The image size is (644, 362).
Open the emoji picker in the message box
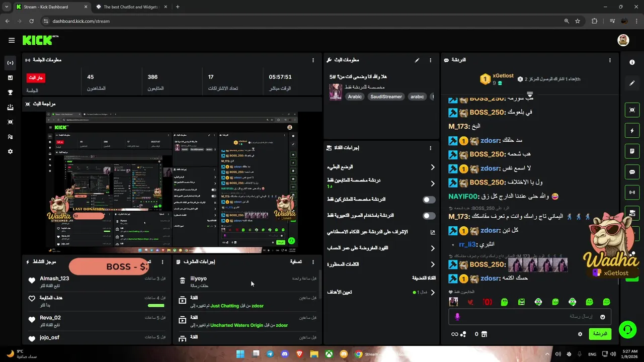(x=602, y=317)
